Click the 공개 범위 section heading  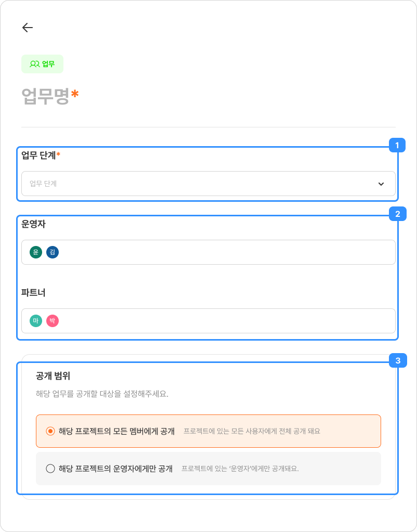tap(53, 375)
